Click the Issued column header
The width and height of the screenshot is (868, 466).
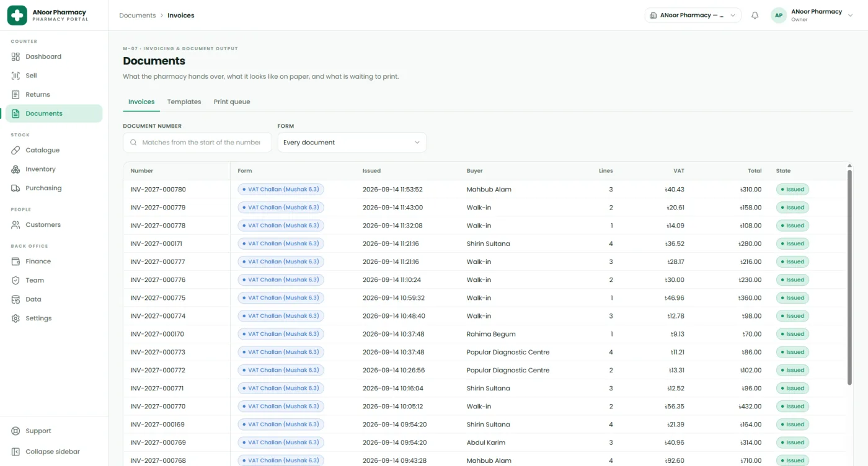tap(371, 171)
